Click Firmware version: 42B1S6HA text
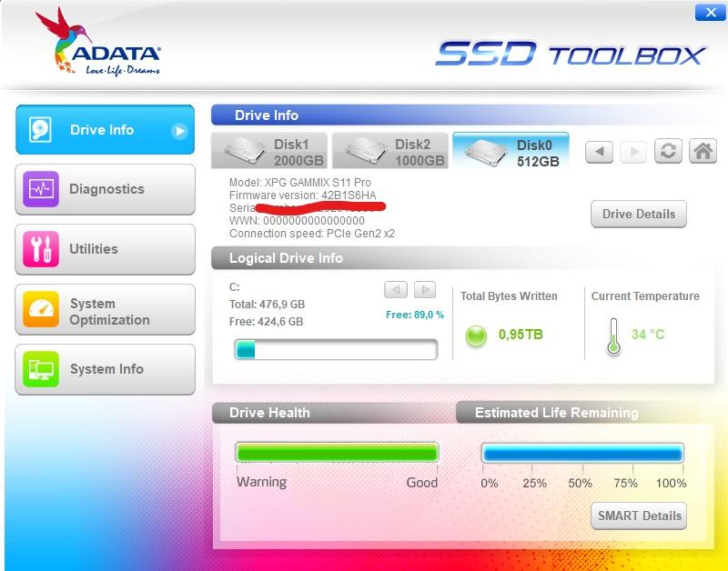Viewport: 728px width, 571px height. 303,195
